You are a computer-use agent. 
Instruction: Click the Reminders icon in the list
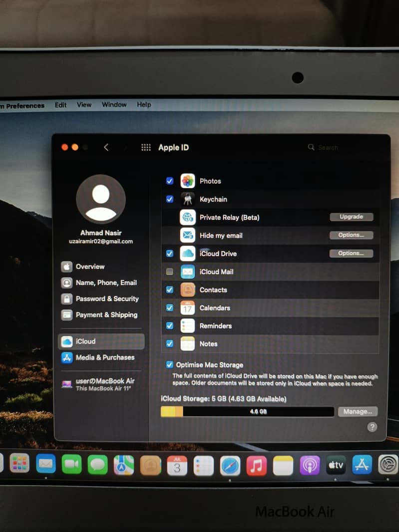click(x=187, y=326)
